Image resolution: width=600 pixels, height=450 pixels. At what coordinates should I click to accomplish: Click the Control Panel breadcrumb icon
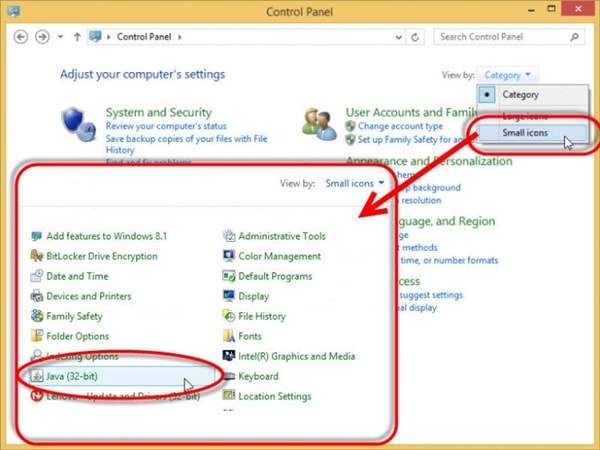95,37
